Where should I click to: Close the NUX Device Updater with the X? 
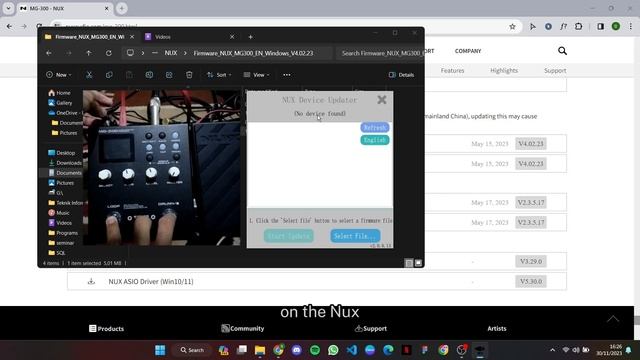pyautogui.click(x=382, y=100)
